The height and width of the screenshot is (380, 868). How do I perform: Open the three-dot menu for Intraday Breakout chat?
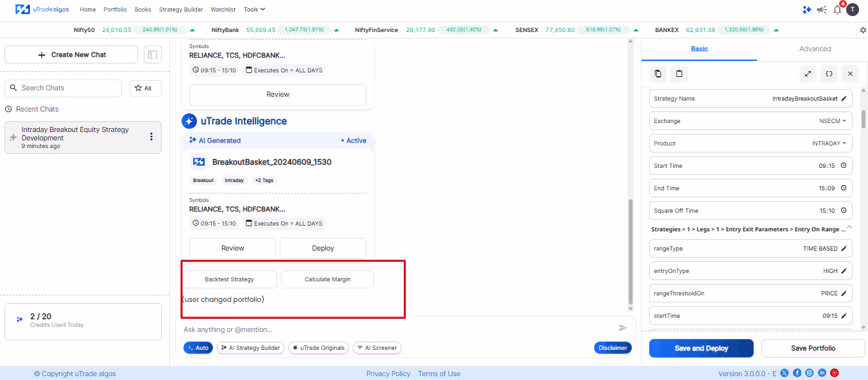tap(151, 136)
